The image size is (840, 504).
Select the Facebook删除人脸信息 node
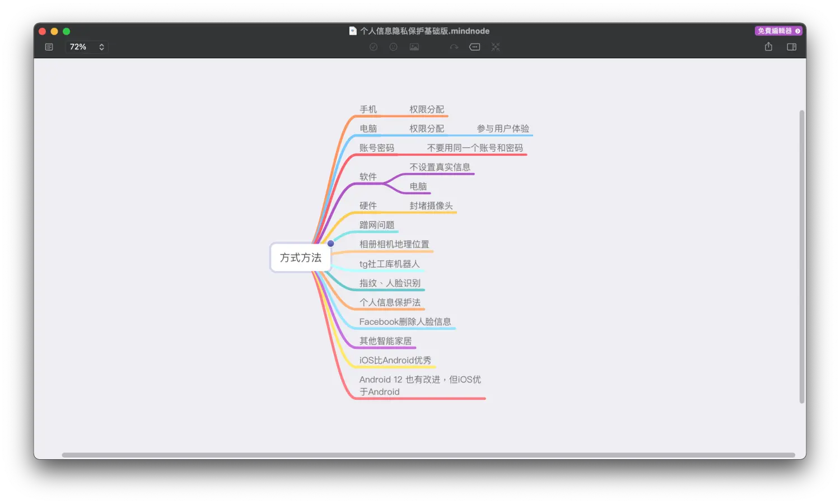coord(405,321)
